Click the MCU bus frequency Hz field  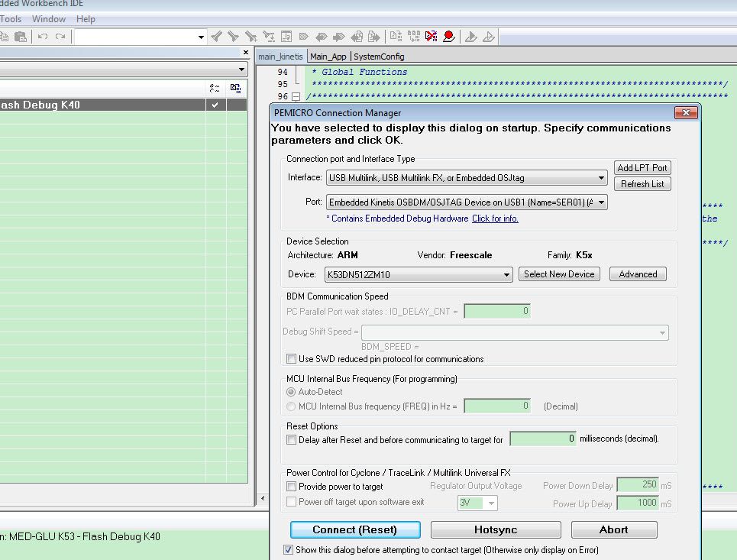pos(497,406)
